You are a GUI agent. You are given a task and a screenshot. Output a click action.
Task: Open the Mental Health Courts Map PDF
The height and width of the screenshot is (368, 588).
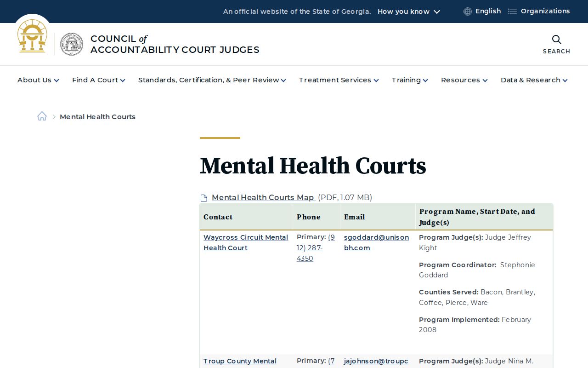[x=263, y=198]
